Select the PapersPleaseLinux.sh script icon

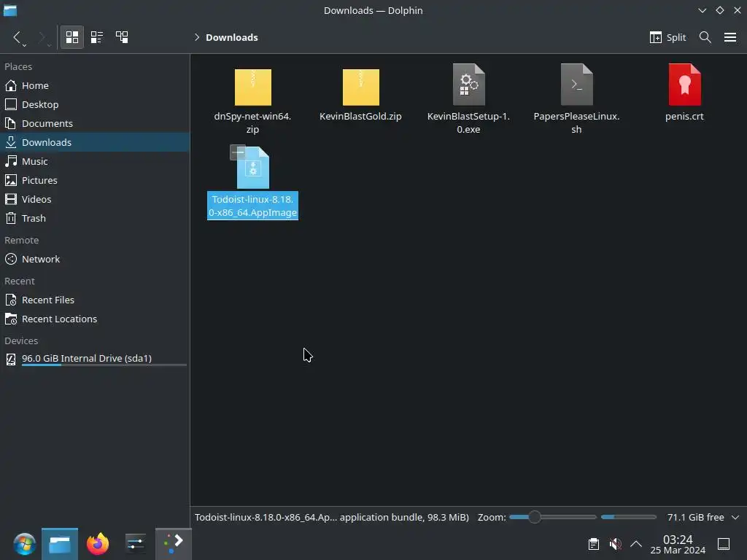tap(576, 85)
